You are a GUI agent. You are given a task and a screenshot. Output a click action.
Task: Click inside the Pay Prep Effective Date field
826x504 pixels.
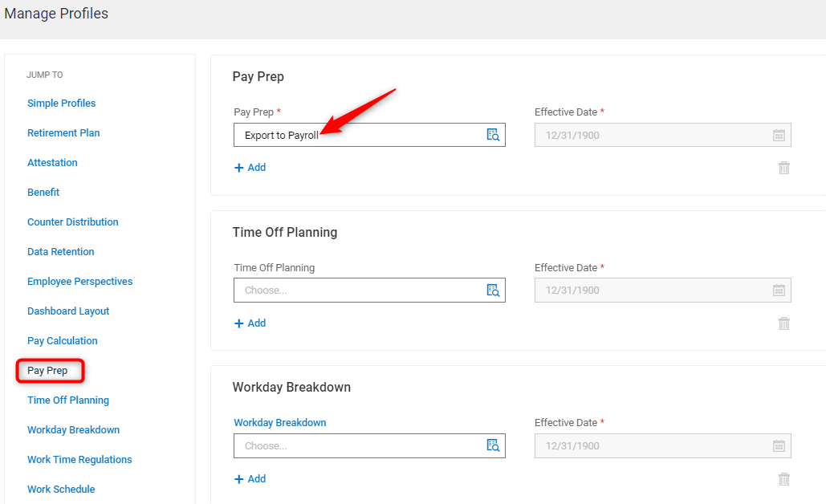(x=658, y=134)
